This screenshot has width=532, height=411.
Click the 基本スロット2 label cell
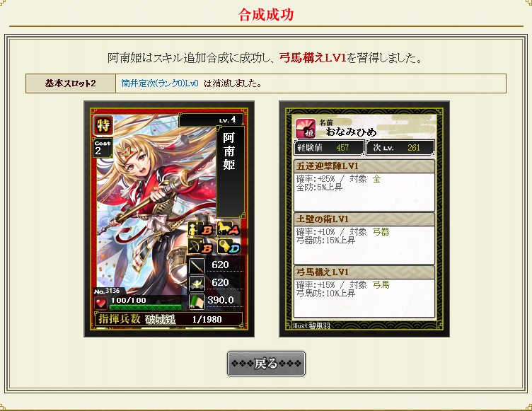(x=71, y=83)
